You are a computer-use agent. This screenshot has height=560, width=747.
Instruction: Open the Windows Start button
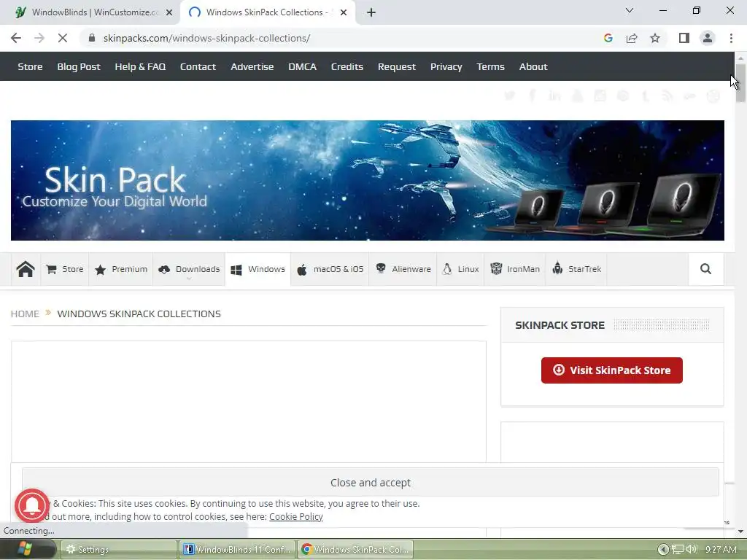25,549
